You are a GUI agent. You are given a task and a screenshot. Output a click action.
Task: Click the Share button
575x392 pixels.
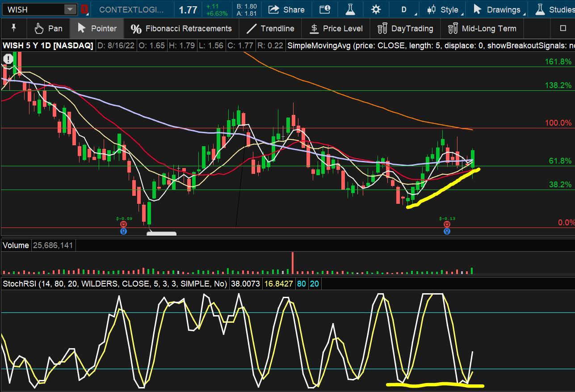coord(286,9)
